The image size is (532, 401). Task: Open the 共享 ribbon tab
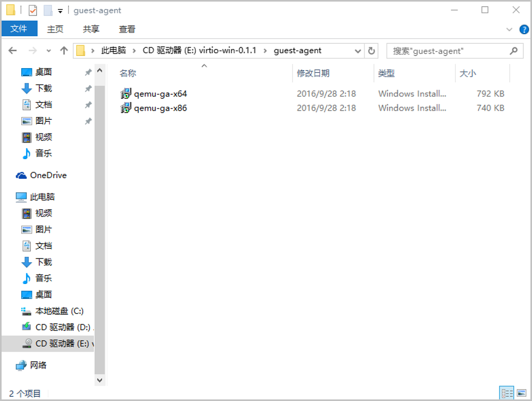tap(91, 29)
